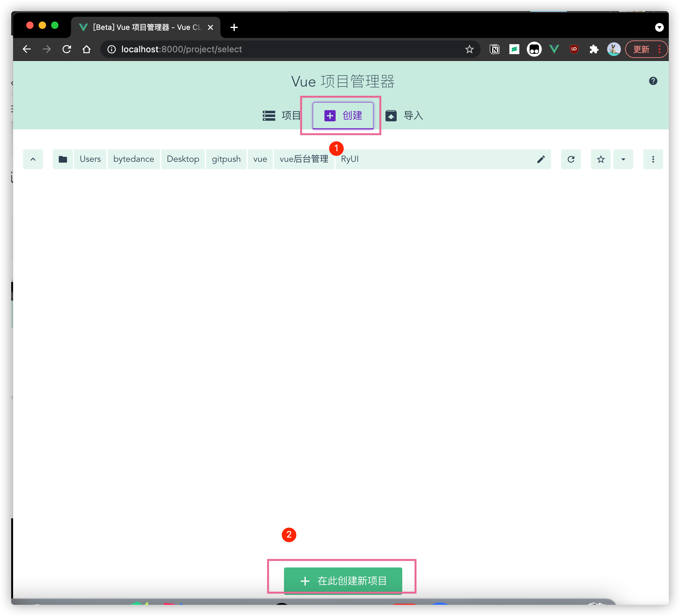The width and height of the screenshot is (680, 616).
Task: Toggle favorite for the current folder
Action: point(601,159)
